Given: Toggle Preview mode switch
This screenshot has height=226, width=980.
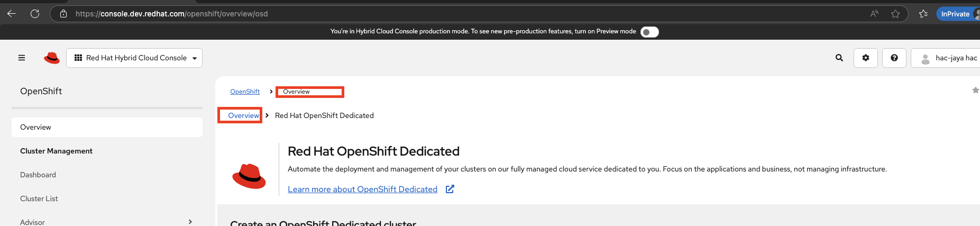Looking at the screenshot, I should click(x=649, y=32).
